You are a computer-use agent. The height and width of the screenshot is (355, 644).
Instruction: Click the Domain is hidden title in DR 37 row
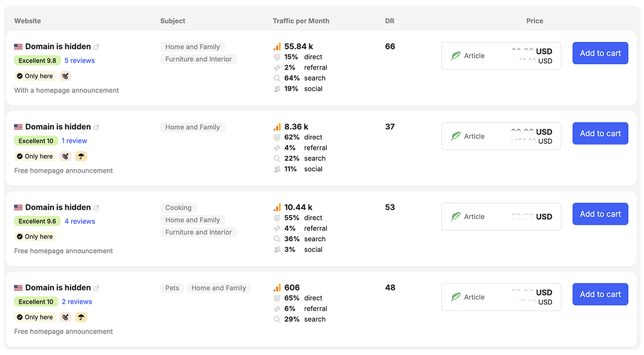click(58, 127)
